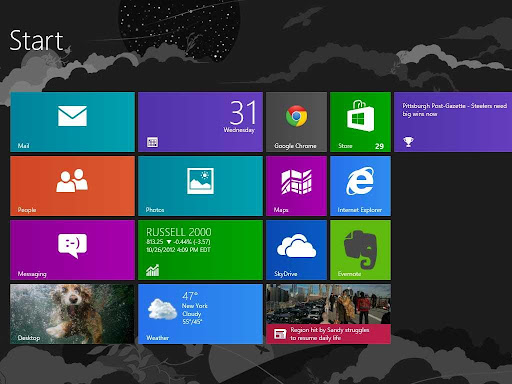Click the cloud image on Weather tile
Screen dimensions: 512x384
point(162,309)
